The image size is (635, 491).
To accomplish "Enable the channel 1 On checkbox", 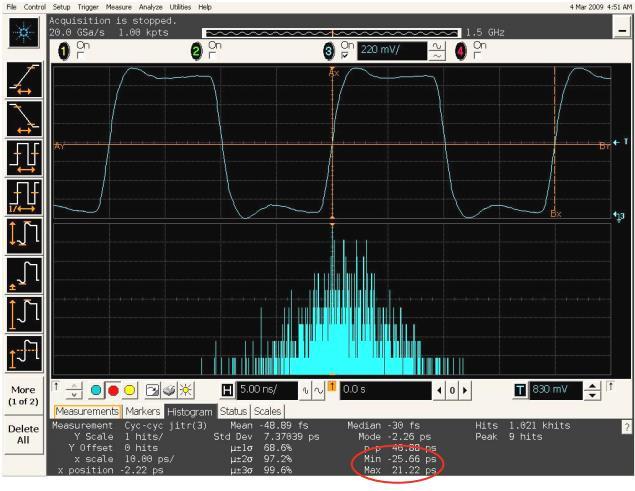I will pyautogui.click(x=80, y=56).
